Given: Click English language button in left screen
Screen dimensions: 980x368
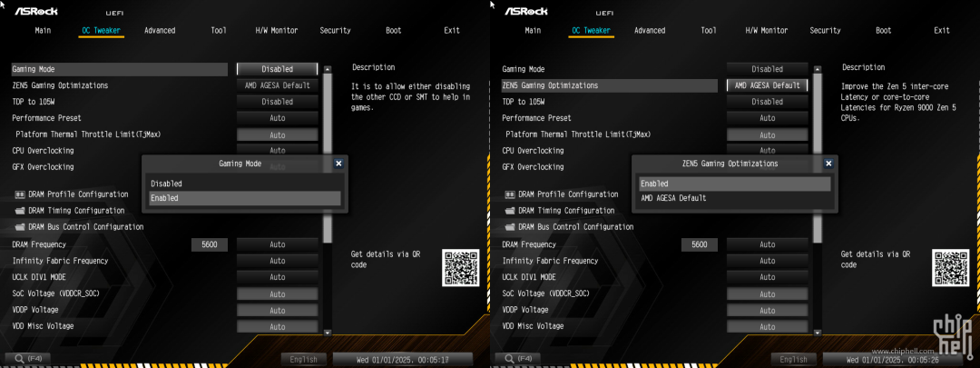Looking at the screenshot, I should (304, 359).
